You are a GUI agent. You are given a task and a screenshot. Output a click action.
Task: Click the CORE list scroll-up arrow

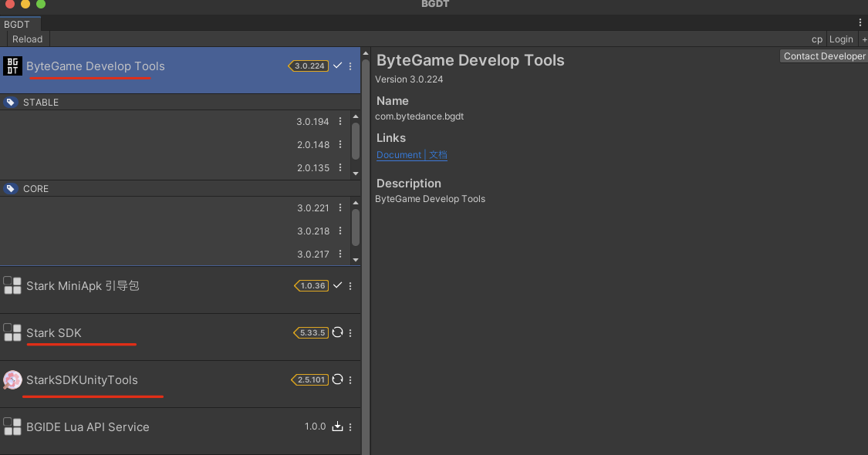[356, 203]
